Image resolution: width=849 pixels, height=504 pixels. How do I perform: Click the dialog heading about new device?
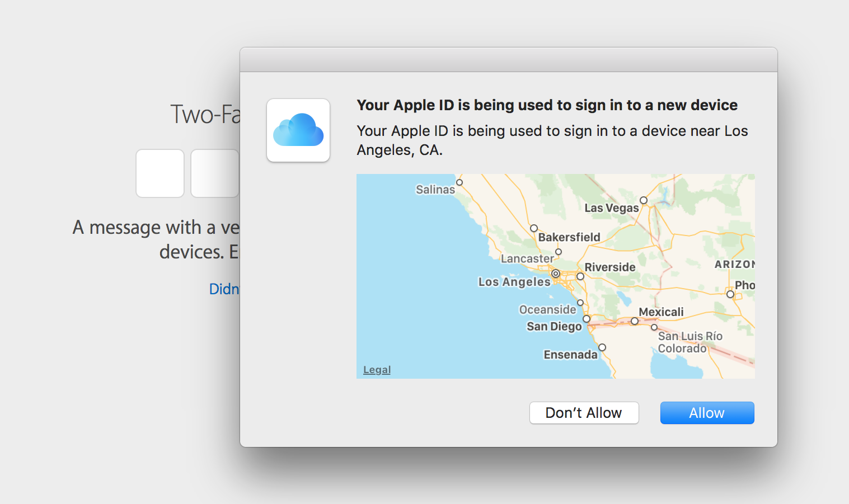(x=547, y=105)
